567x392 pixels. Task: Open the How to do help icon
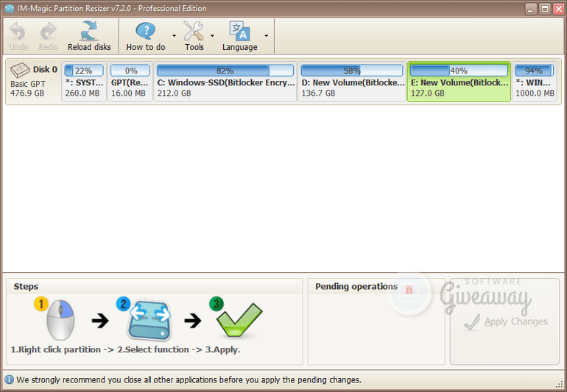point(146,32)
